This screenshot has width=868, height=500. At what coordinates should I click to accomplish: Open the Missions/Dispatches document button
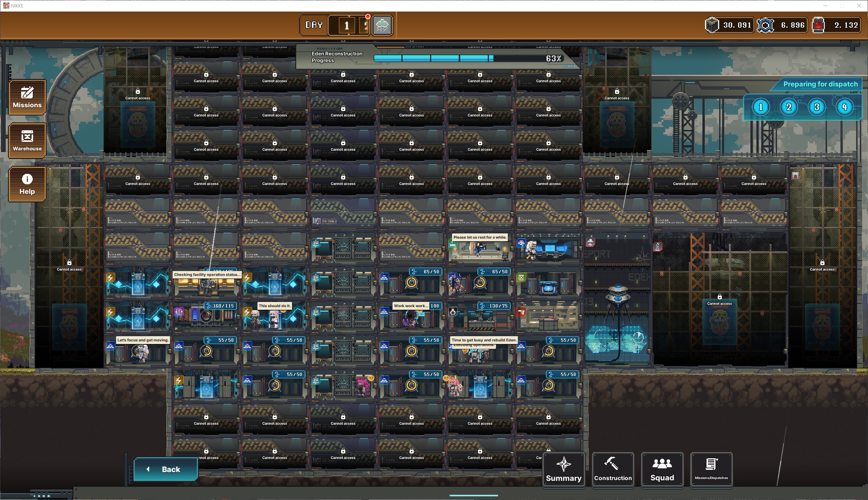[711, 469]
